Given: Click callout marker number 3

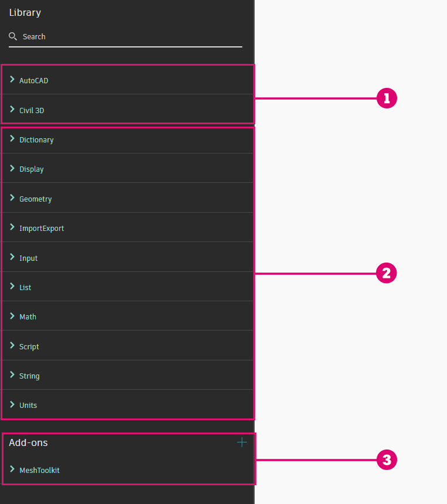Looking at the screenshot, I should [387, 460].
